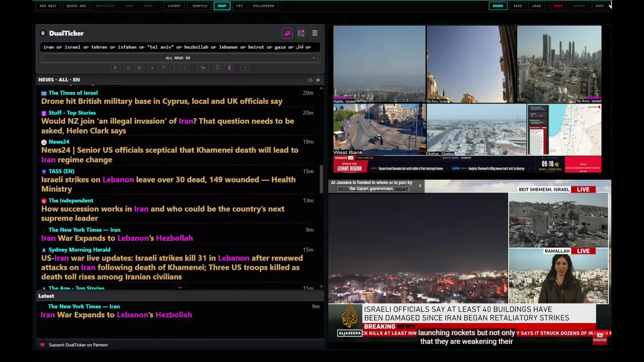
Task: Click the EXIT button
Action: (x=600, y=6)
